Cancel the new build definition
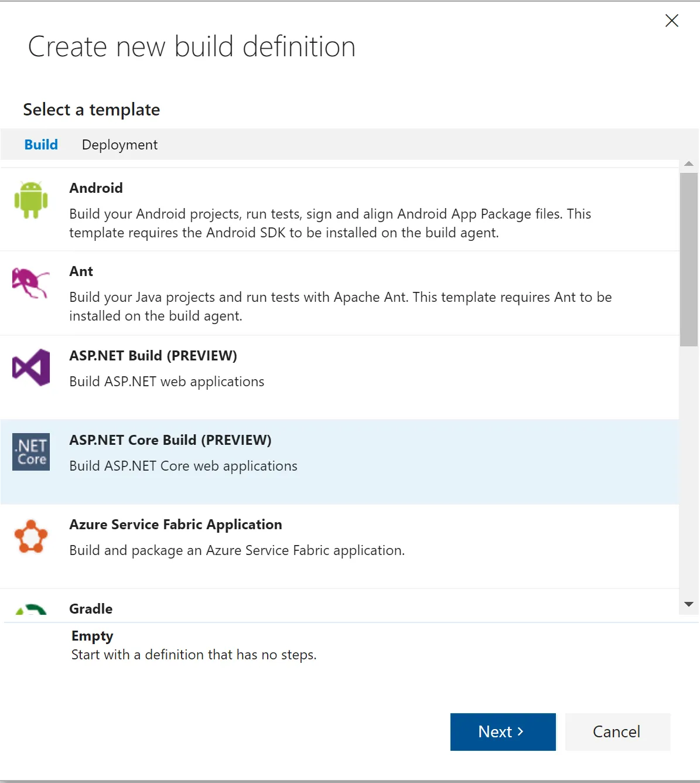Image resolution: width=700 pixels, height=783 pixels. click(617, 732)
